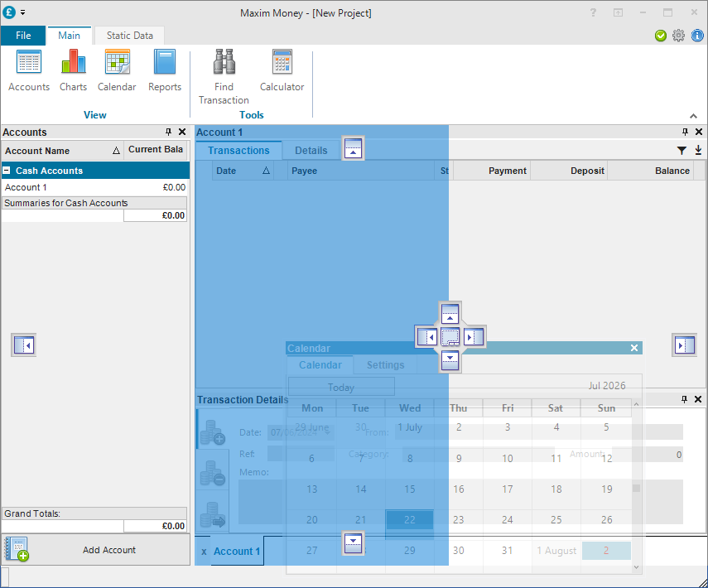Click Add Account button
This screenshot has height=588, width=708.
[x=96, y=550]
